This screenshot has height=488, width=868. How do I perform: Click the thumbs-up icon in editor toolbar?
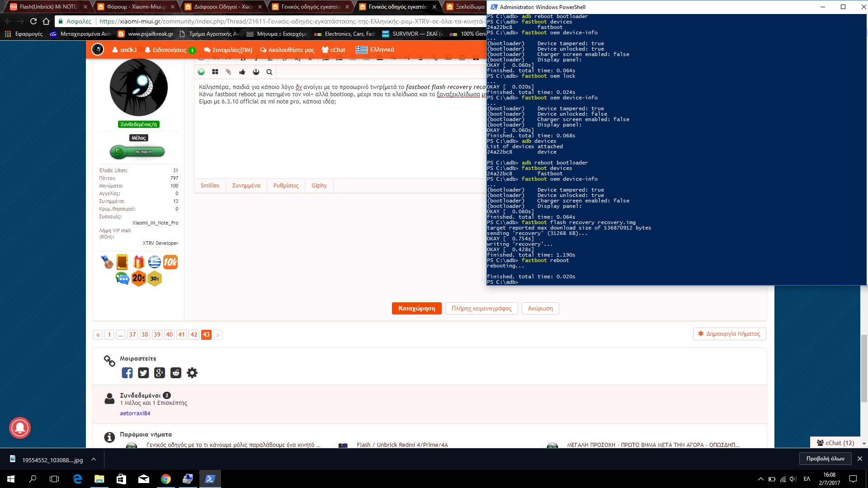click(242, 72)
